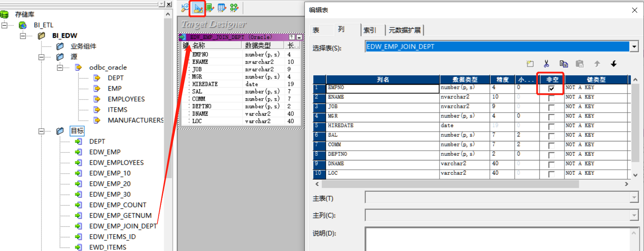Click the EMPNO column name field

coord(383,88)
